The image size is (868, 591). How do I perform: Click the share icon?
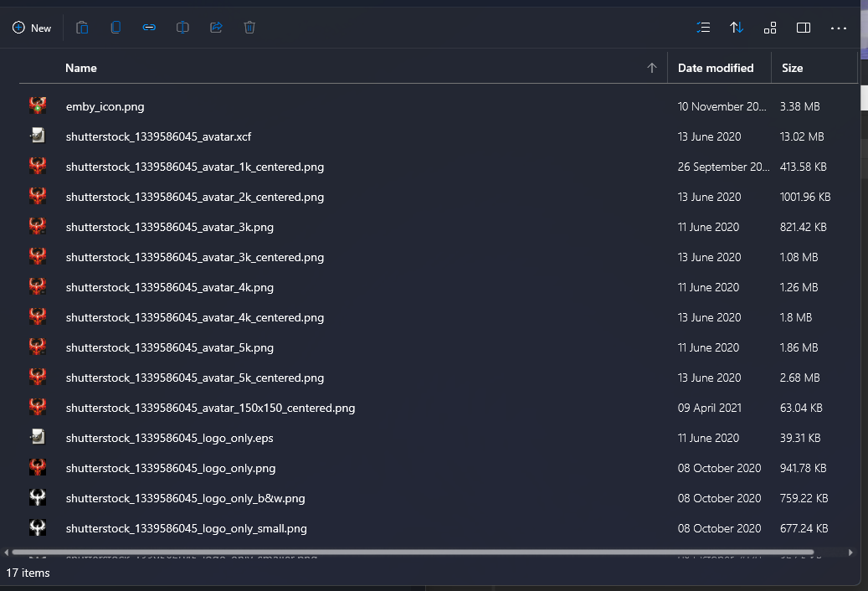(216, 28)
